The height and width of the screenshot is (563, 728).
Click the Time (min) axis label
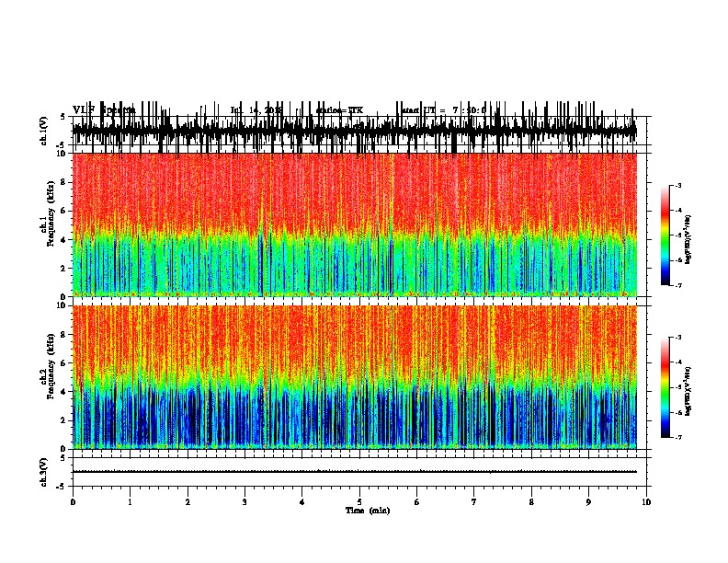click(x=368, y=511)
